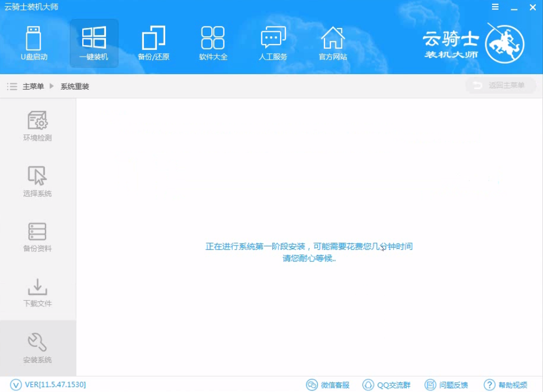Open the QQ交流群 group chat
543x392 pixels.
[x=387, y=385]
